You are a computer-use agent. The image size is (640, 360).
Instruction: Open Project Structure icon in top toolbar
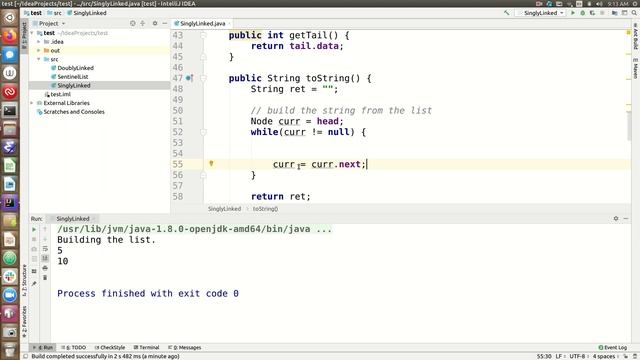(x=614, y=13)
